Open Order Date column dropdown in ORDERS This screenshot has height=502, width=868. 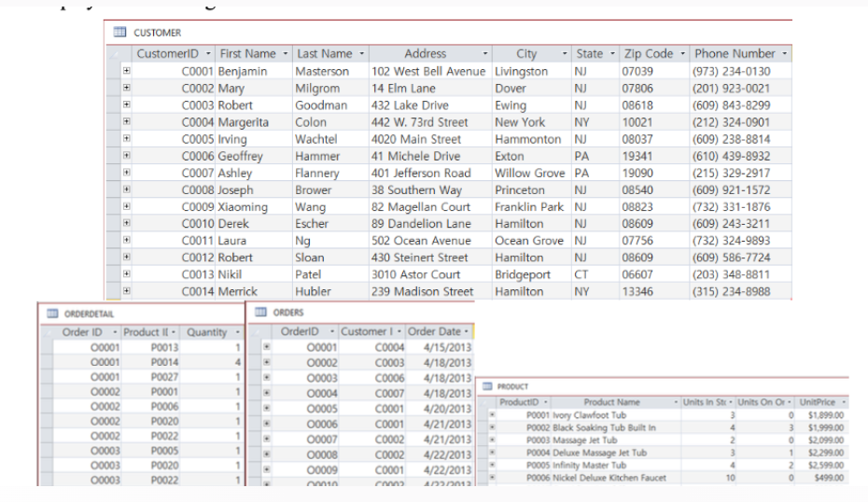pos(466,331)
